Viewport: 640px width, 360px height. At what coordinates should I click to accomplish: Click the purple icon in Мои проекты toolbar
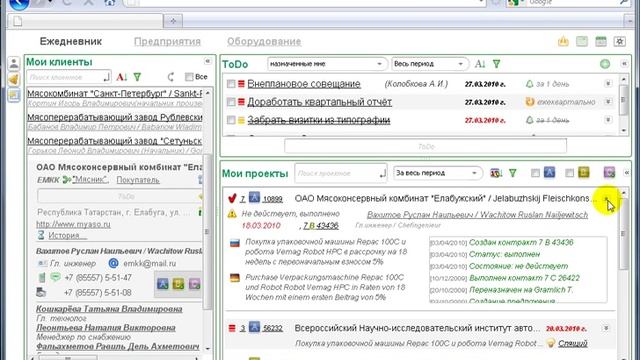coord(609,173)
